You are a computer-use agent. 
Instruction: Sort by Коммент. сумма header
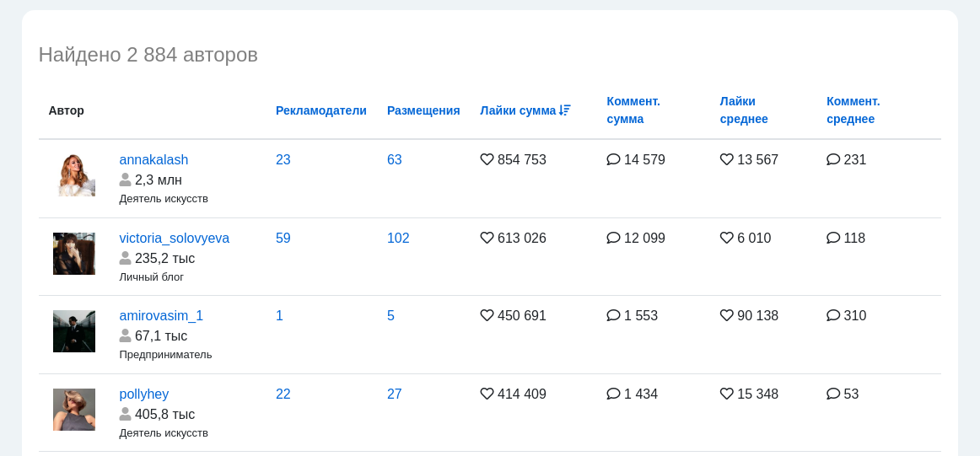[x=633, y=110]
